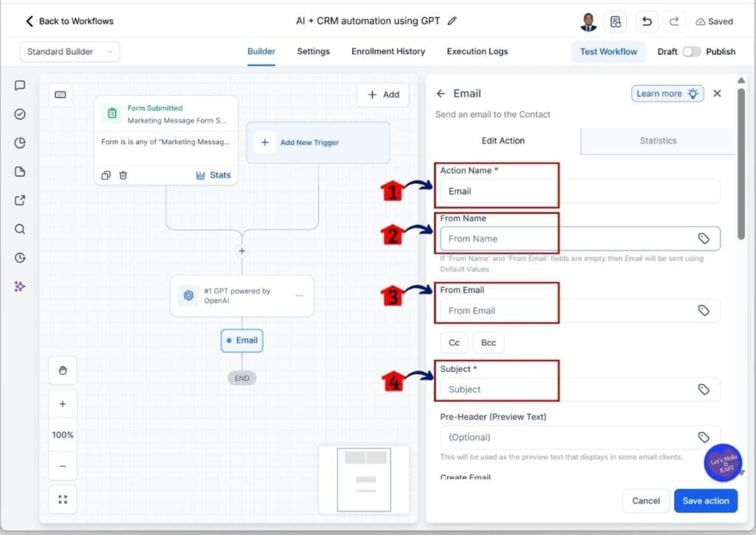Open the ellipsis menu on GPT powered by OpenAI node
Screen dimensions: 756x535
pyautogui.click(x=299, y=295)
